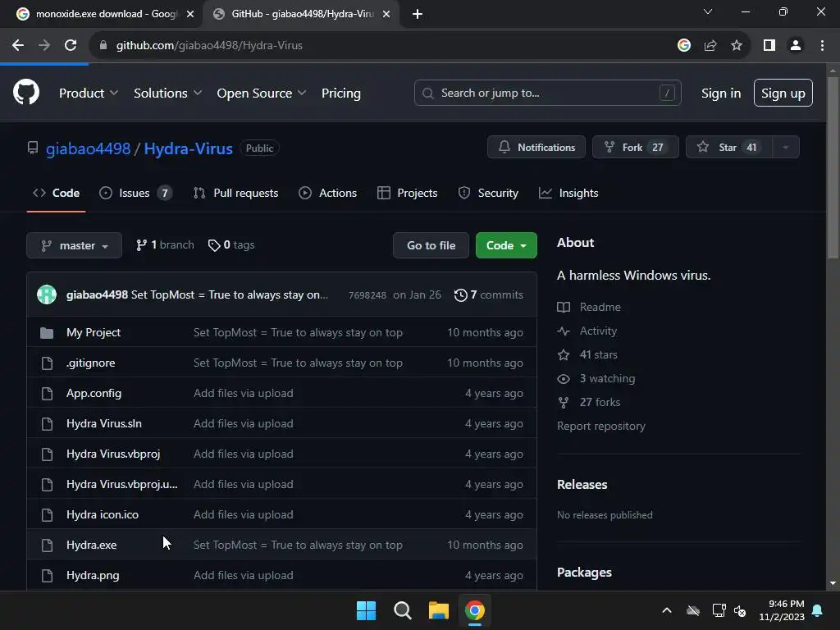Bookmark this page with the star icon

pyautogui.click(x=737, y=46)
